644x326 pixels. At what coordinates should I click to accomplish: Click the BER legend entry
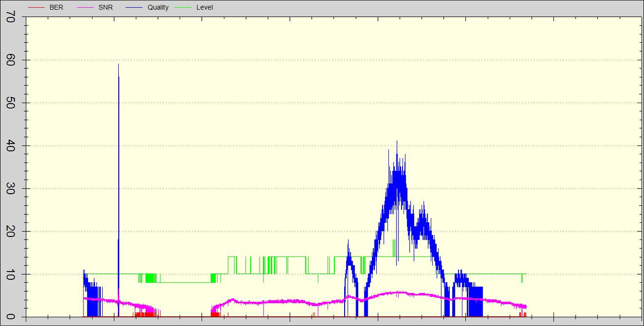point(45,8)
